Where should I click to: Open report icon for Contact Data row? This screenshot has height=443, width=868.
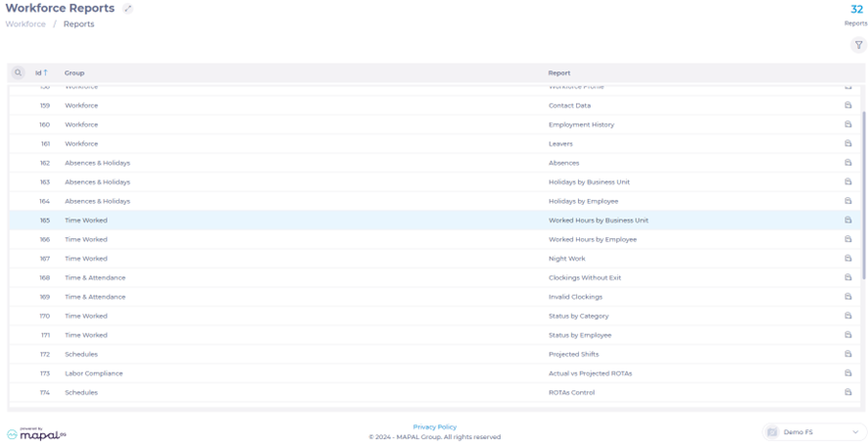click(x=847, y=105)
